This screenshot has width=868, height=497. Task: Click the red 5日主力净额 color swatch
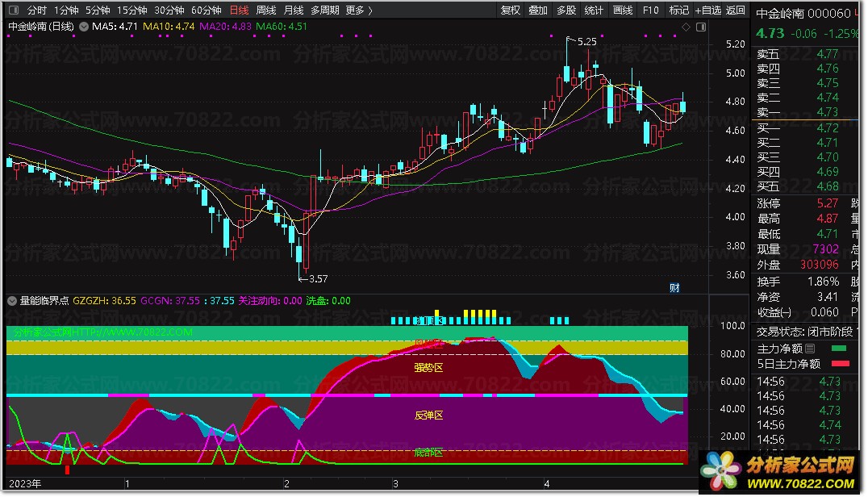click(841, 364)
